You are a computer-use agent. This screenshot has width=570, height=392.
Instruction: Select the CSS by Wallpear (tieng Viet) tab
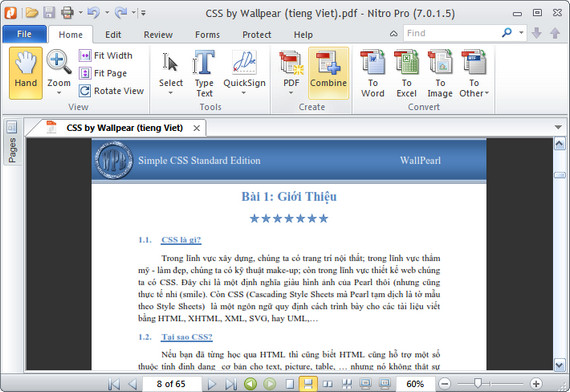click(x=125, y=128)
